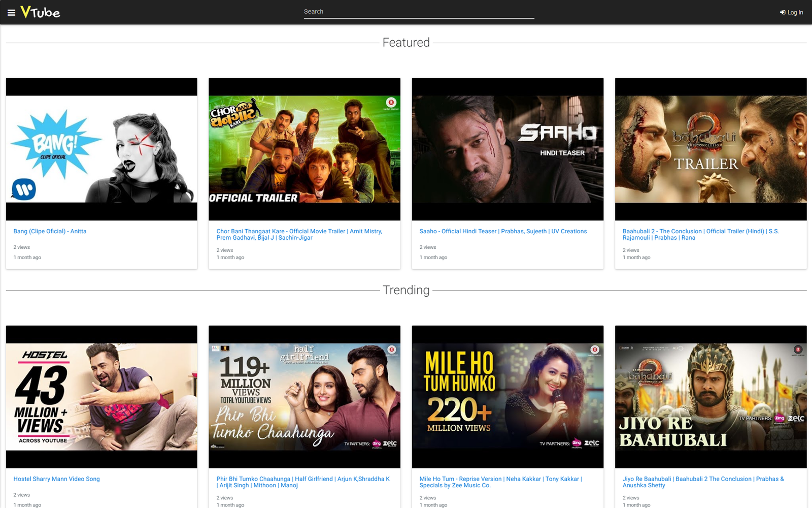
Task: Open the Hostel 43 Million Views thumbnail
Action: pyautogui.click(x=101, y=397)
